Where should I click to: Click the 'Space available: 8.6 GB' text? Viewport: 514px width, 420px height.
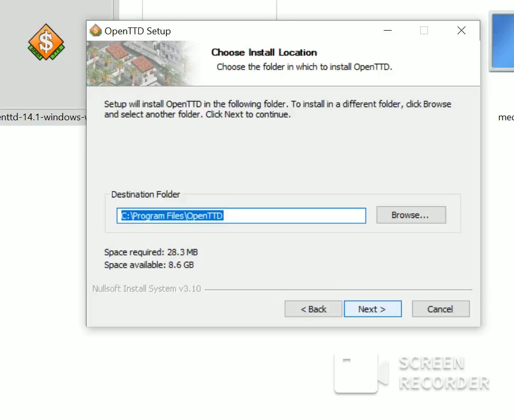point(149,264)
